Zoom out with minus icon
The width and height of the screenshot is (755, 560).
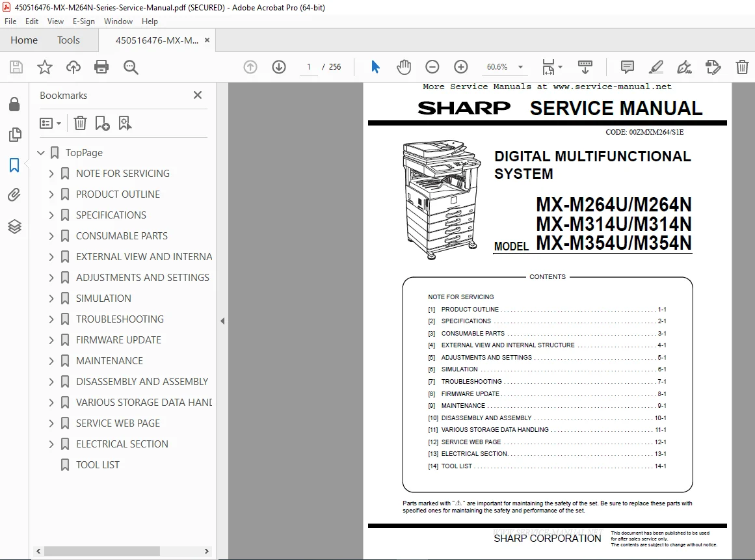[432, 67]
